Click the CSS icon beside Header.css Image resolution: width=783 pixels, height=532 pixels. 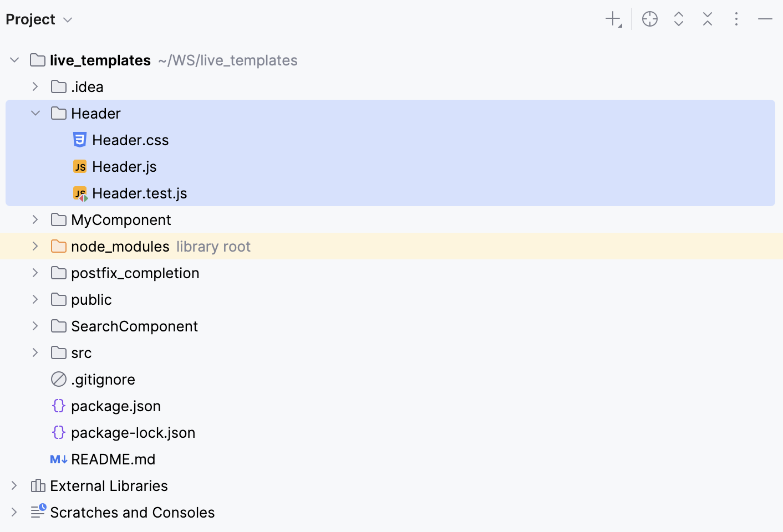[79, 140]
